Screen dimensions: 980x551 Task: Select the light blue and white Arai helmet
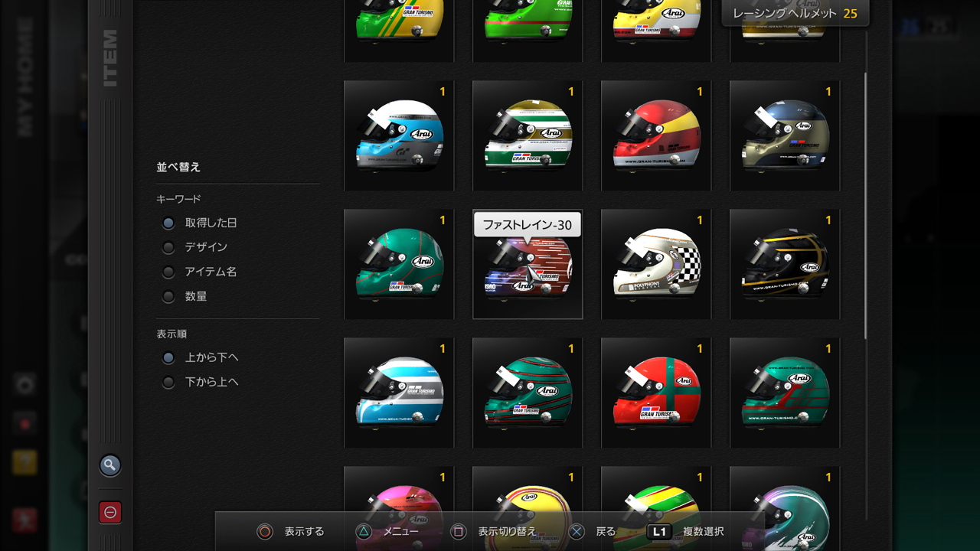tap(399, 135)
